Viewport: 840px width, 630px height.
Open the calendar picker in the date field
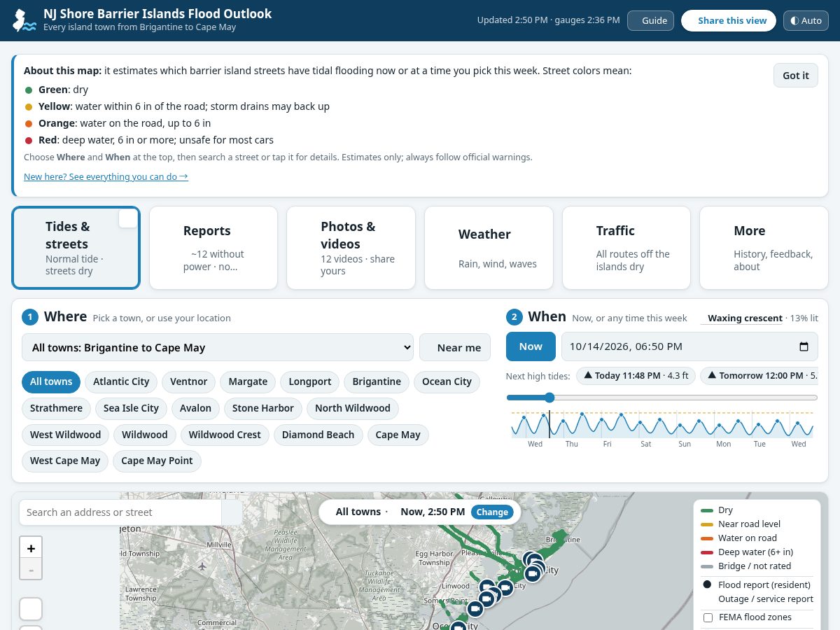click(x=804, y=346)
